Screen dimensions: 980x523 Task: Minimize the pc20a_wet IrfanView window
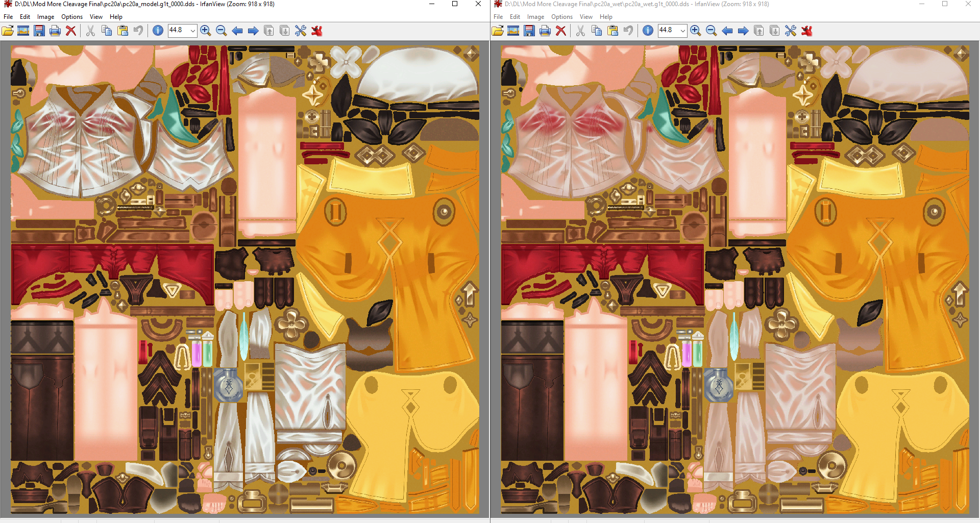point(922,4)
